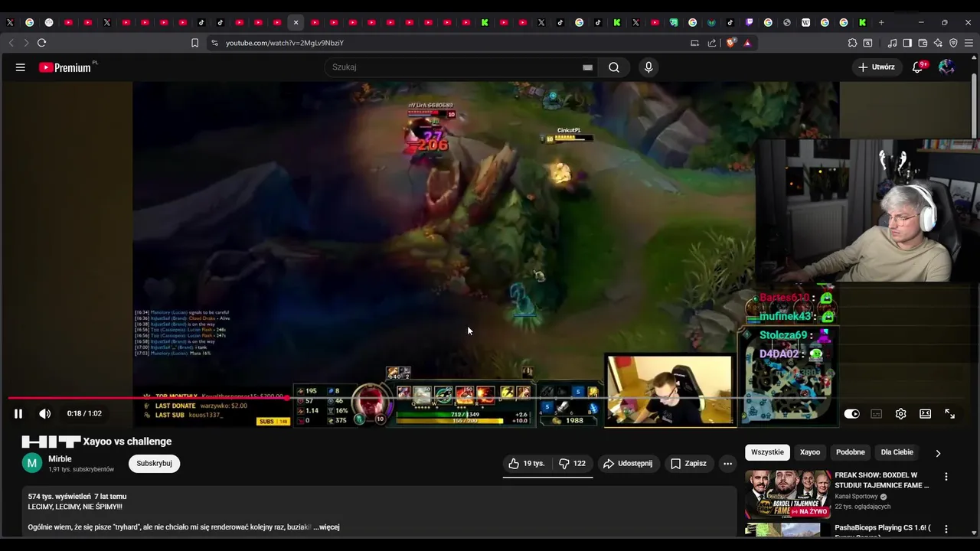Open the Kanał Sportowy channel name
This screenshot has height=551, width=980.
pos(857,497)
